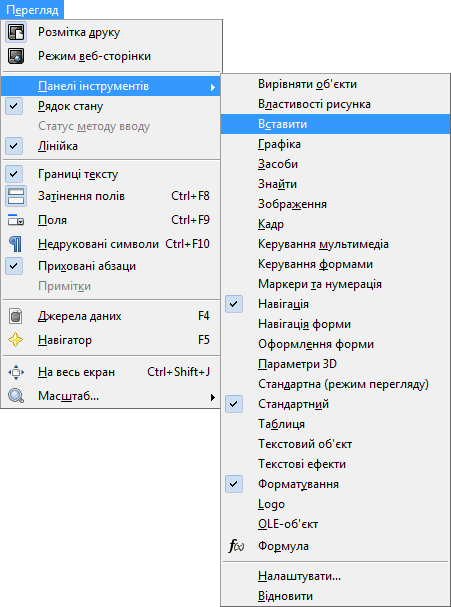
Task: Click the Поля fields icon
Action: click(16, 220)
